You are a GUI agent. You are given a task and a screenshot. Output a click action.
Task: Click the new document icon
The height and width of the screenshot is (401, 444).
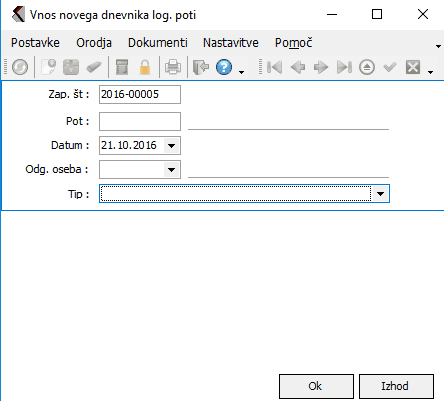coord(49,67)
